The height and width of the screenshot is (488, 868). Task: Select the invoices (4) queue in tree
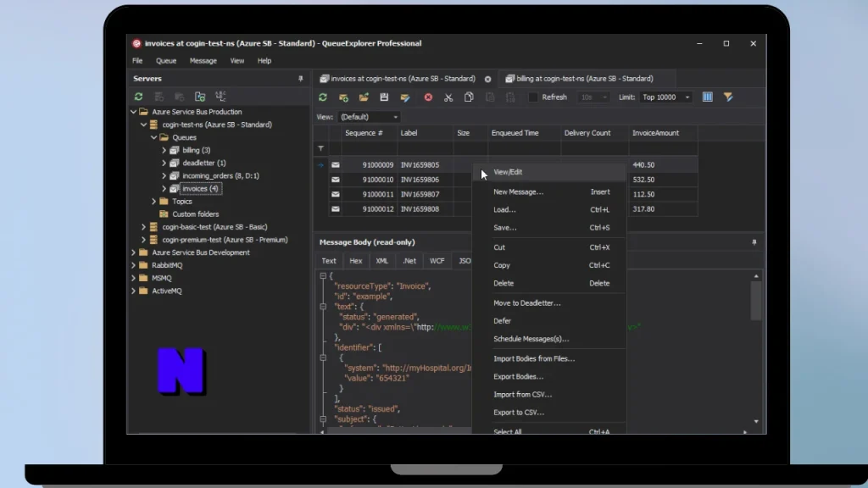[200, 189]
